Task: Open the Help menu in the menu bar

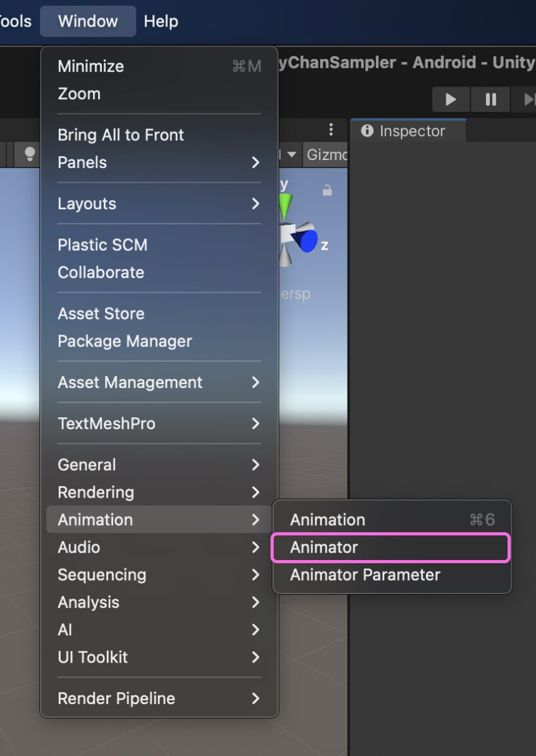Action: coord(161,21)
